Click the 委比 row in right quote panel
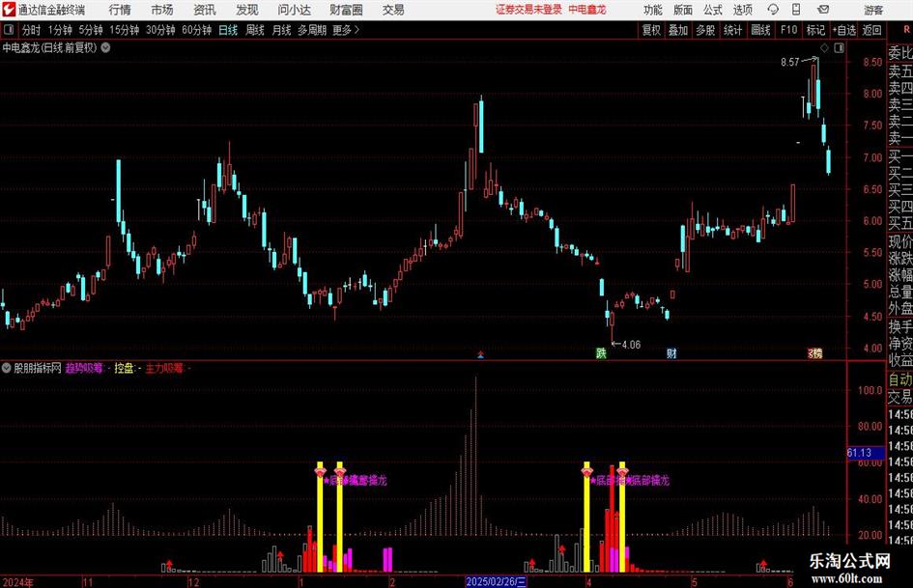 [900, 53]
